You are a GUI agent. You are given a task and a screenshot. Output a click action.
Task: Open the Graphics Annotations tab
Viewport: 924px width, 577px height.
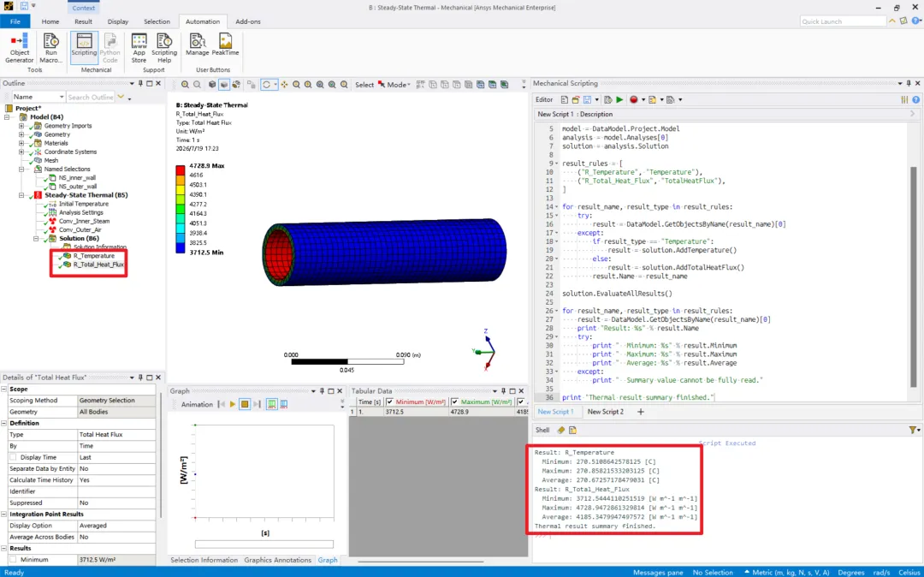[x=277, y=561]
